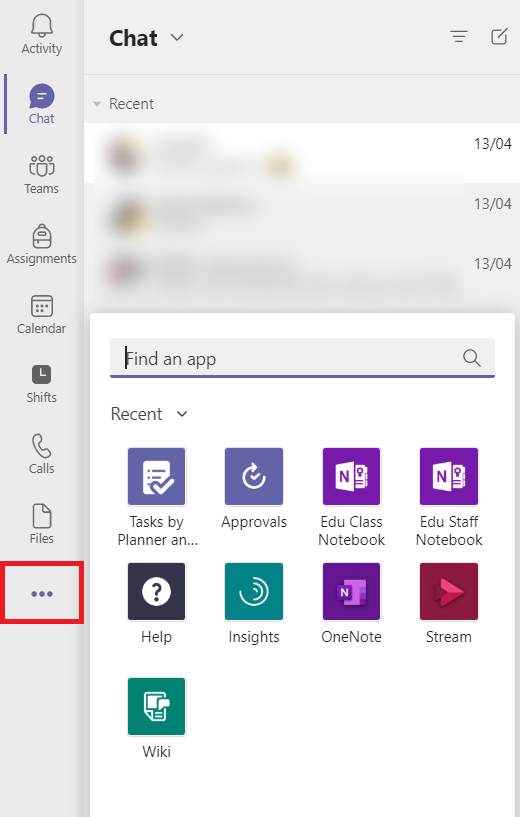Open Edu Class Notebook app
Viewport: 520px width, 817px height.
(351, 477)
